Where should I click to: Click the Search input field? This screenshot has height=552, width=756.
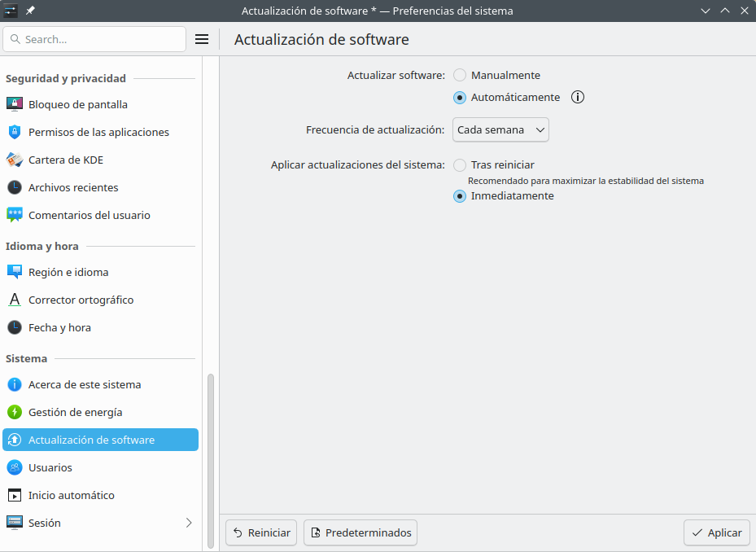tap(94, 39)
